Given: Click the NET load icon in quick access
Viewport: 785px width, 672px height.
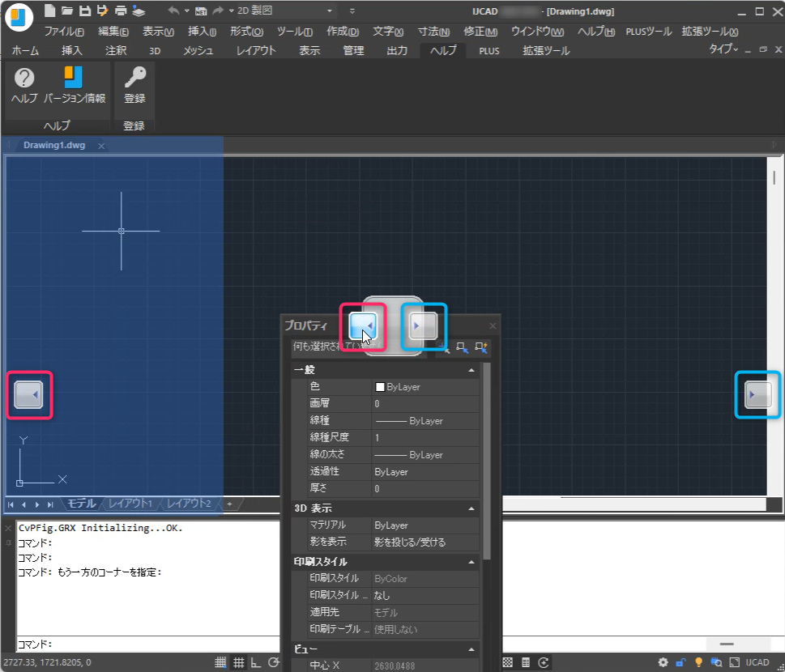Looking at the screenshot, I should (201, 11).
